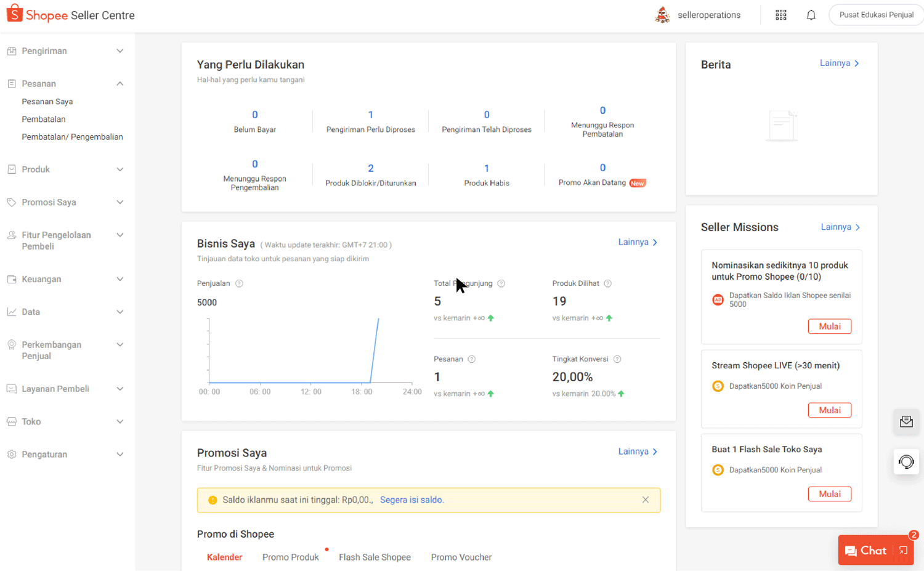924x571 pixels.
Task: Click the selleroperations profile avatar
Action: point(662,15)
